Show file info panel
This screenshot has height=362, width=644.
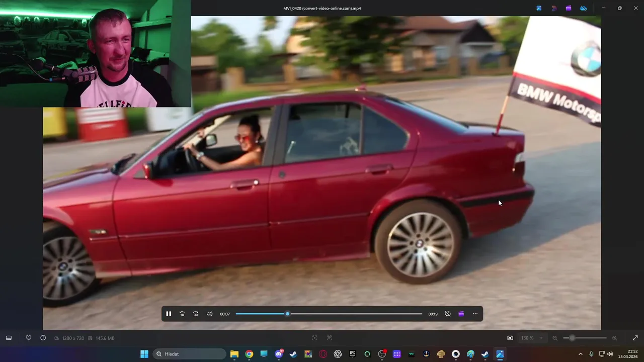pyautogui.click(x=43, y=338)
